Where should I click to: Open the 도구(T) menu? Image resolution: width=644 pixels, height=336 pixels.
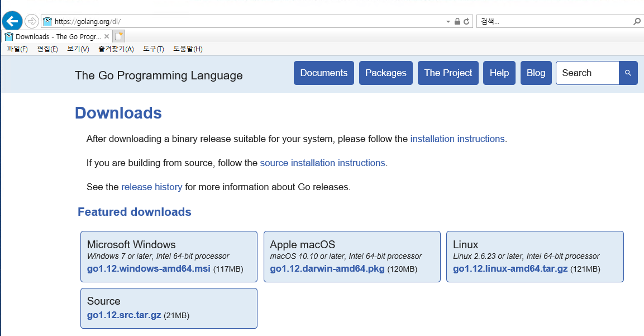[x=153, y=49]
